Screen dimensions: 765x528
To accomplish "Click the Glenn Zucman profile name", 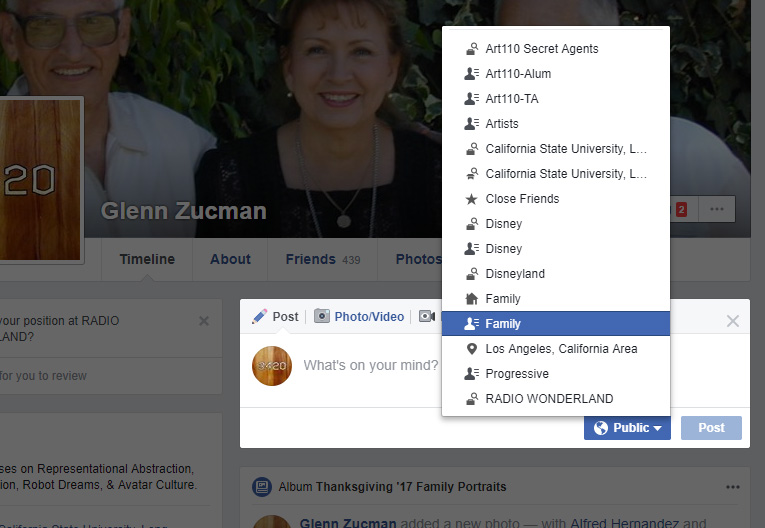I will pyautogui.click(x=183, y=211).
